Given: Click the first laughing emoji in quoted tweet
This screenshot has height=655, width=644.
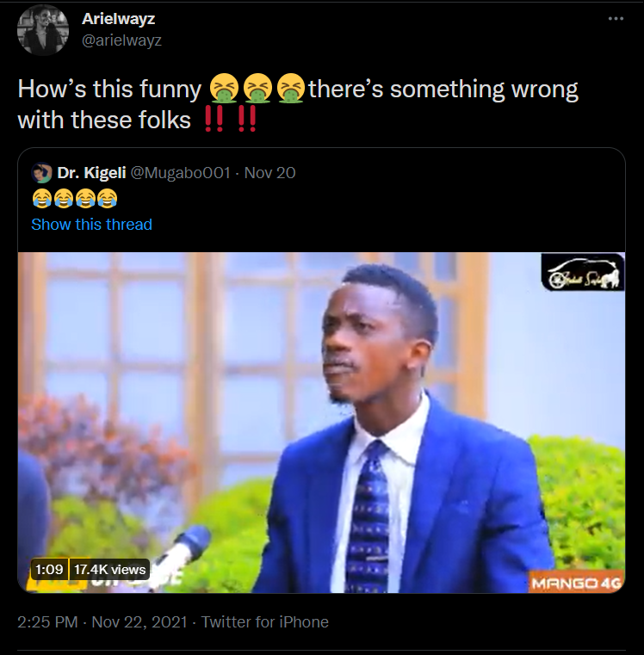Looking at the screenshot, I should (x=41, y=200).
